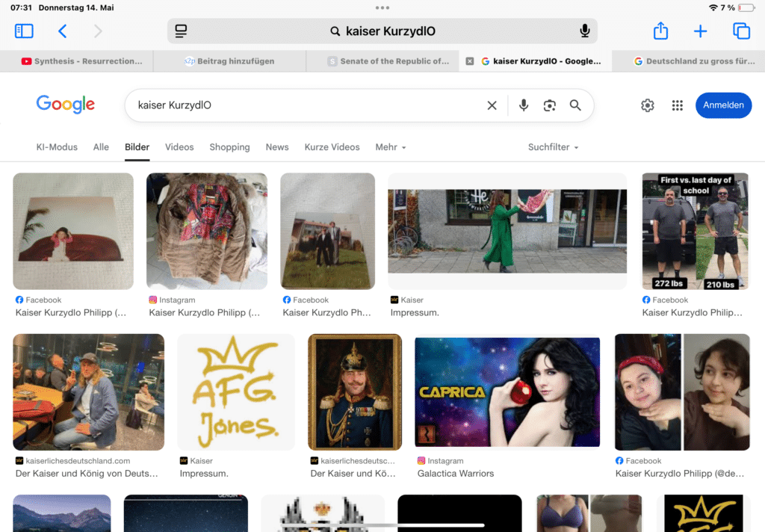The width and height of the screenshot is (765, 532).
Task: Select the News results tab
Action: coord(277,147)
